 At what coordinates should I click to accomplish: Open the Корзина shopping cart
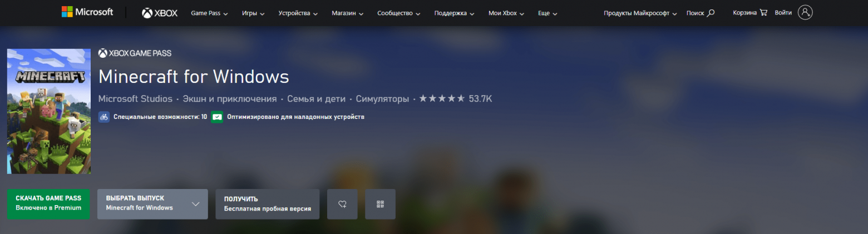coord(750,12)
